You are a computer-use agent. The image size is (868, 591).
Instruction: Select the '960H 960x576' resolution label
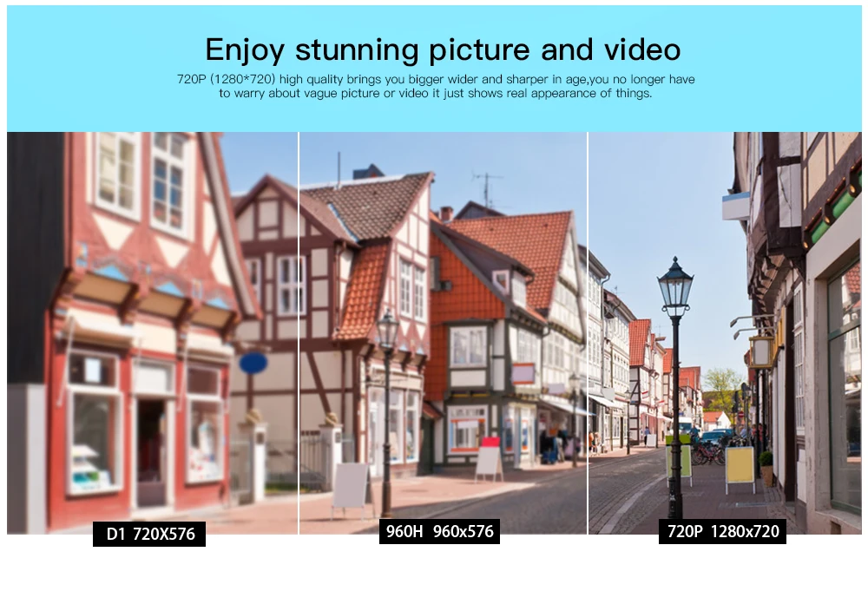point(439,531)
